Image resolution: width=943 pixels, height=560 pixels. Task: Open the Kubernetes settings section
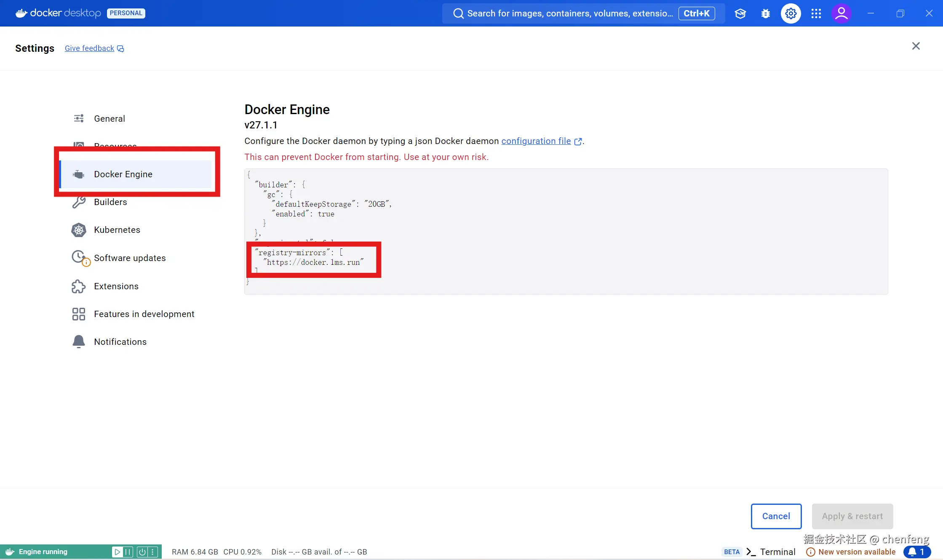[x=117, y=230]
